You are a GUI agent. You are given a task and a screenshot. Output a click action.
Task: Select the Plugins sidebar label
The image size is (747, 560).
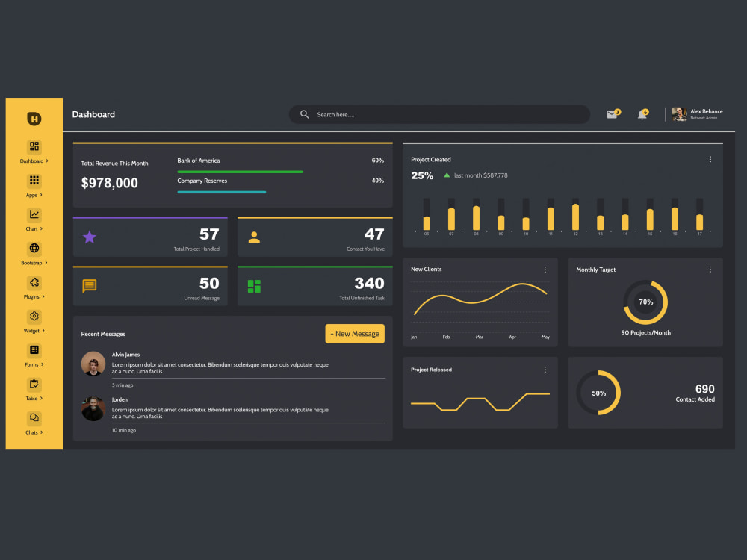[31, 296]
